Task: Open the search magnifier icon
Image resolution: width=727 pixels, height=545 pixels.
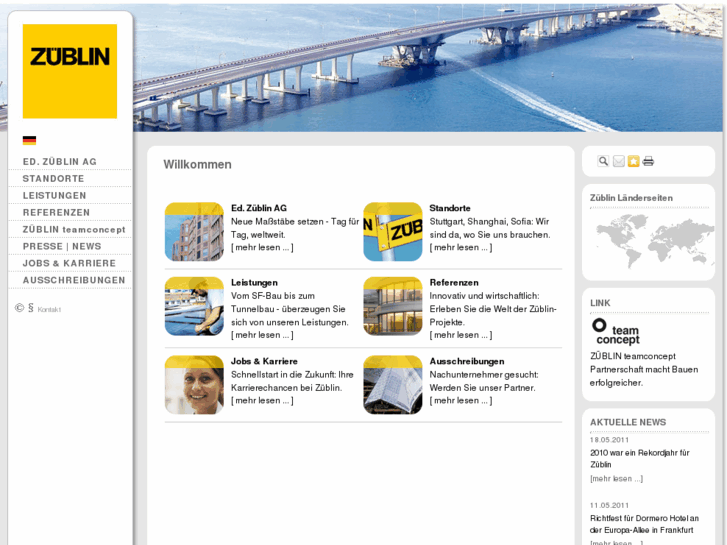Action: click(603, 161)
